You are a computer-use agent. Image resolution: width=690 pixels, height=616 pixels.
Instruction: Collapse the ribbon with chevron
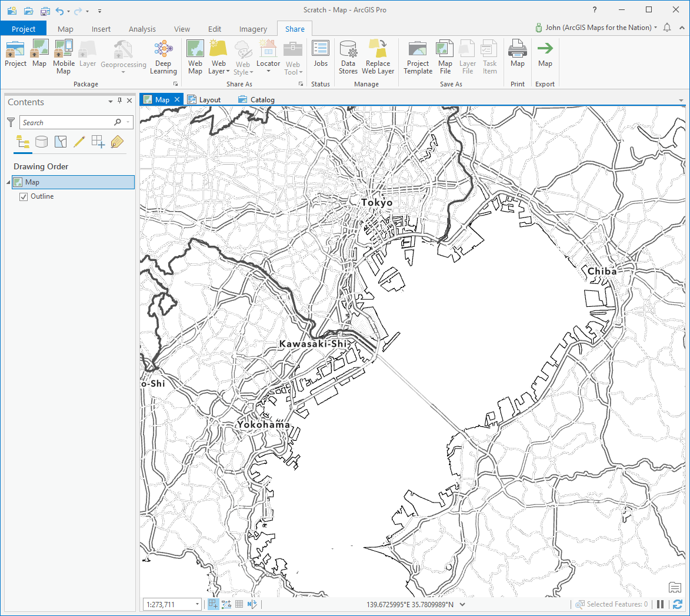pyautogui.click(x=682, y=28)
